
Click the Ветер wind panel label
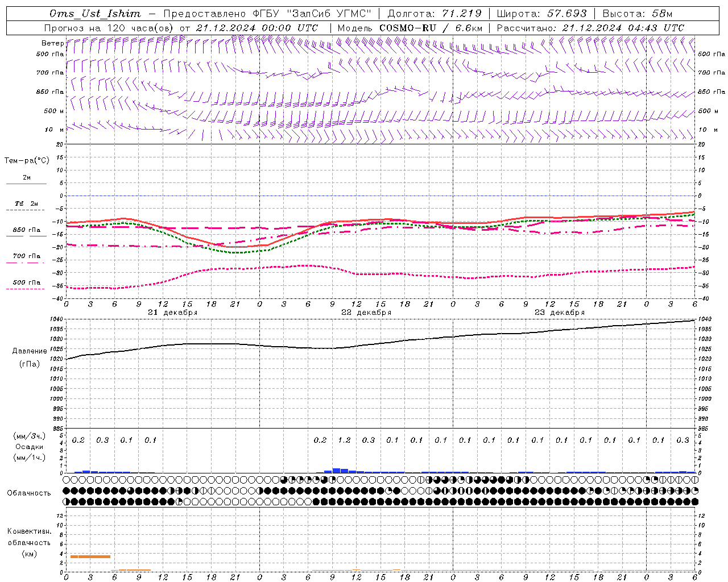52,43
